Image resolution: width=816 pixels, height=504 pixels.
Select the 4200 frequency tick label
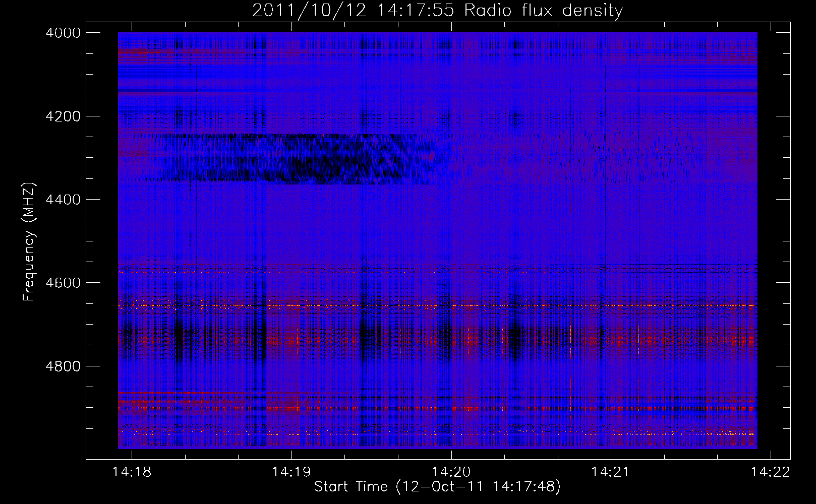click(x=63, y=116)
